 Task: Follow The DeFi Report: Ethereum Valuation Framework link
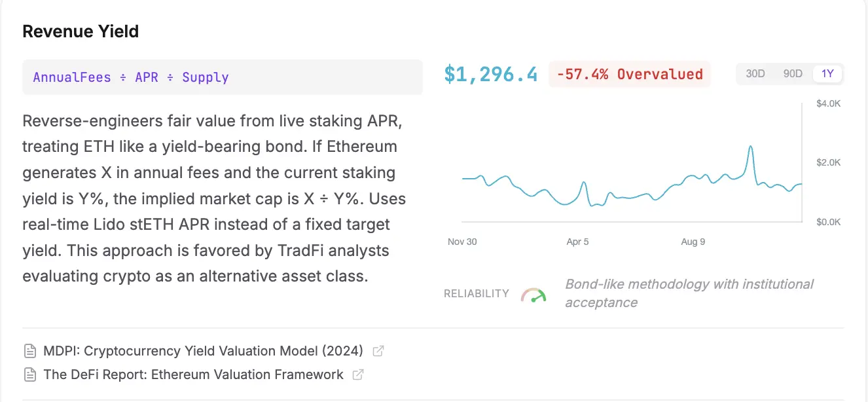tap(192, 375)
